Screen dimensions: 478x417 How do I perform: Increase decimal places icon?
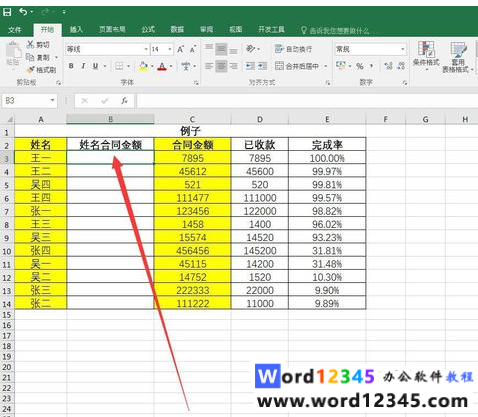[x=388, y=66]
